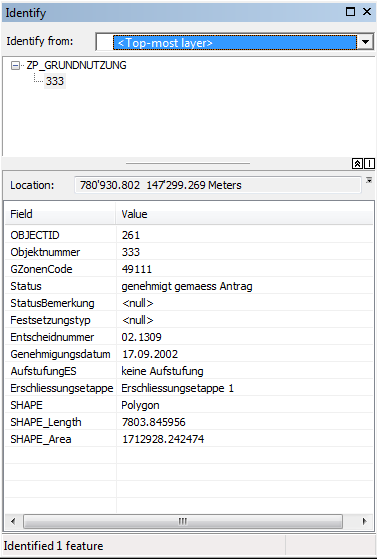Screen dimensions: 377x559
Task: Select the value 49111
Action: coord(137,269)
